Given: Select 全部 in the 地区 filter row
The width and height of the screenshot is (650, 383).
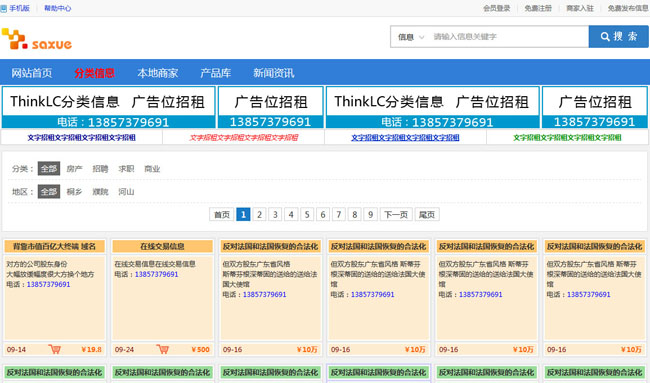Looking at the screenshot, I should pyautogui.click(x=49, y=192).
